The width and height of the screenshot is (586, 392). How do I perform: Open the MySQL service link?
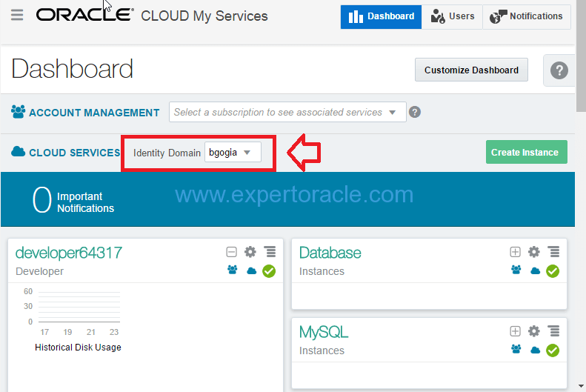tap(324, 332)
